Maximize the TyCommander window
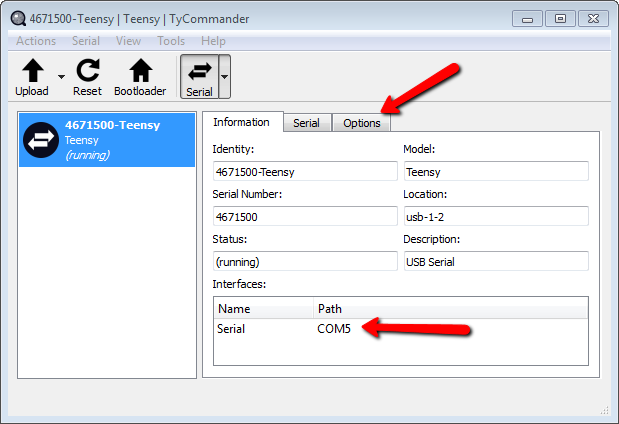The width and height of the screenshot is (619, 424). coord(560,19)
